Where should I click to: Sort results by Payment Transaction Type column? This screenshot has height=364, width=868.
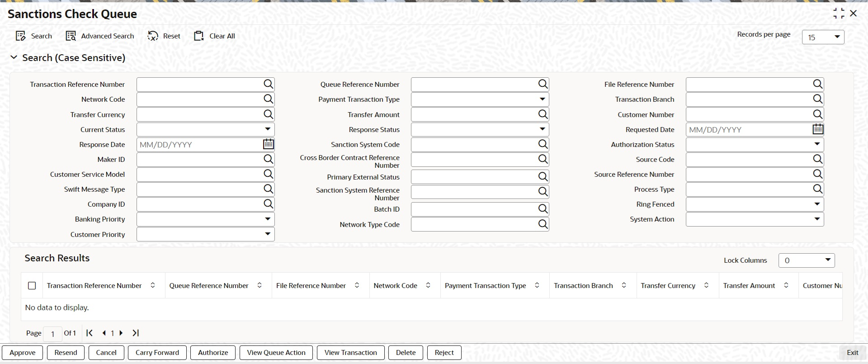537,285
